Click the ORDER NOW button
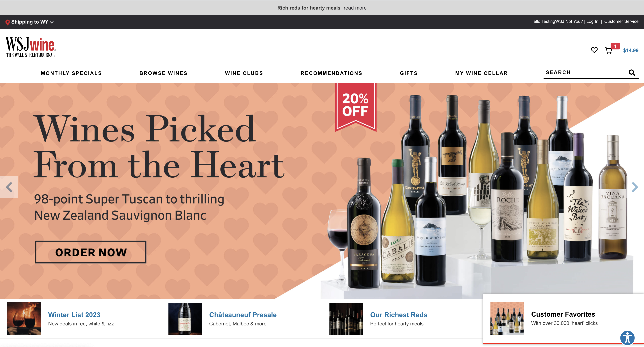Image resolution: width=644 pixels, height=347 pixels. (91, 252)
